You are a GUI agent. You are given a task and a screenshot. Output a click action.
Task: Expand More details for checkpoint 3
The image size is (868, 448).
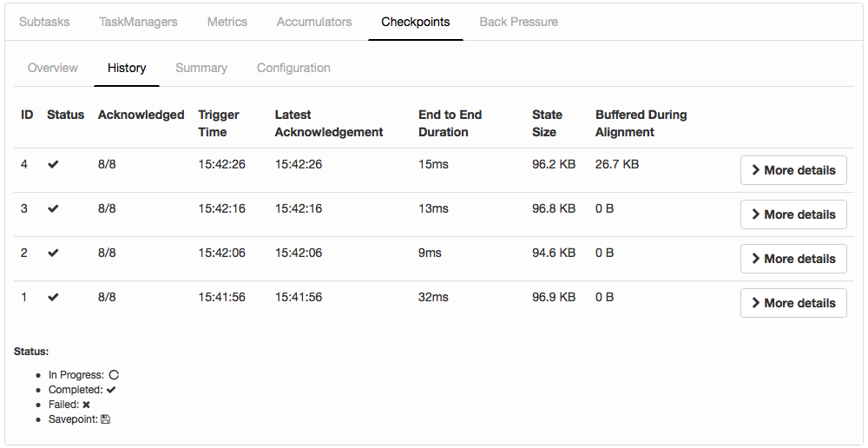click(793, 214)
